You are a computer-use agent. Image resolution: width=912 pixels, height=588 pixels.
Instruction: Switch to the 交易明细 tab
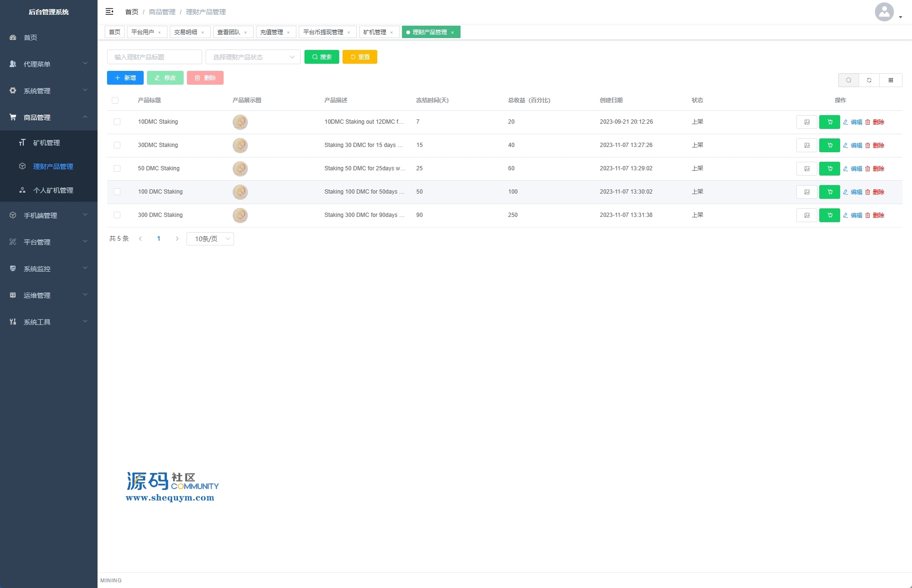(186, 32)
